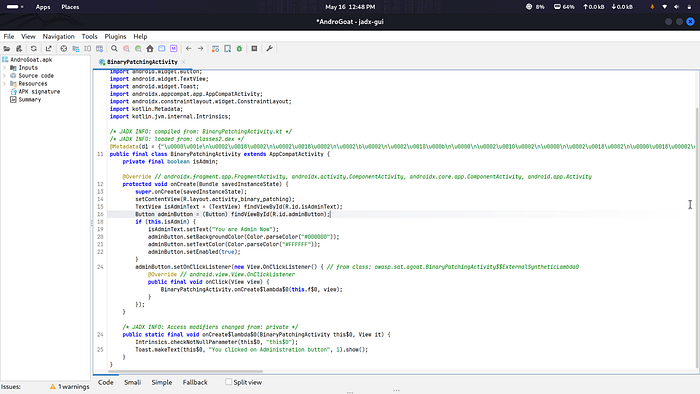The image size is (700, 394).
Task: Click the CPU usage 8% indicator
Action: [535, 7]
